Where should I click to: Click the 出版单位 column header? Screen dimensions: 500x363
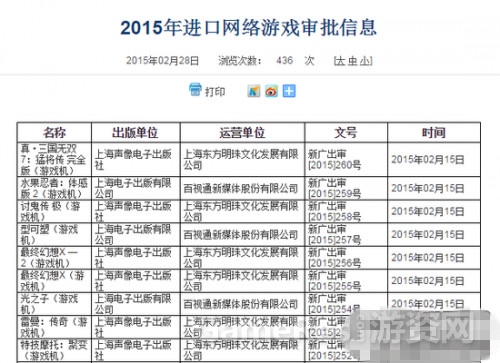tap(136, 133)
